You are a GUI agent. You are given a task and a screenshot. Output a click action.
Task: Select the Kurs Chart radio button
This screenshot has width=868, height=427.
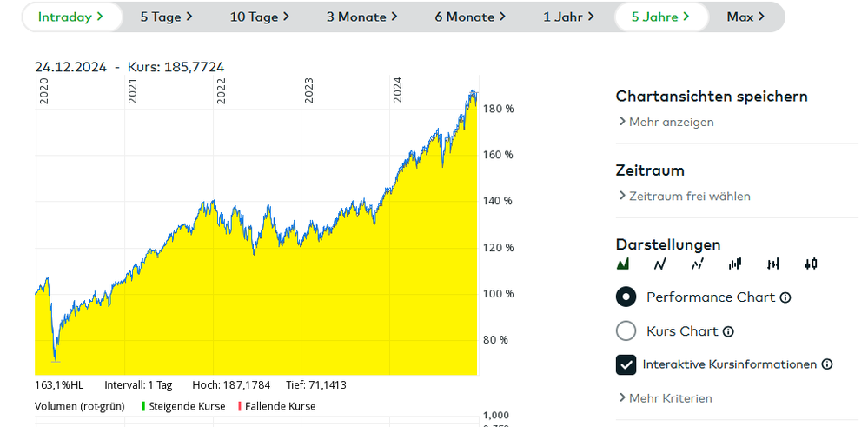(x=626, y=331)
